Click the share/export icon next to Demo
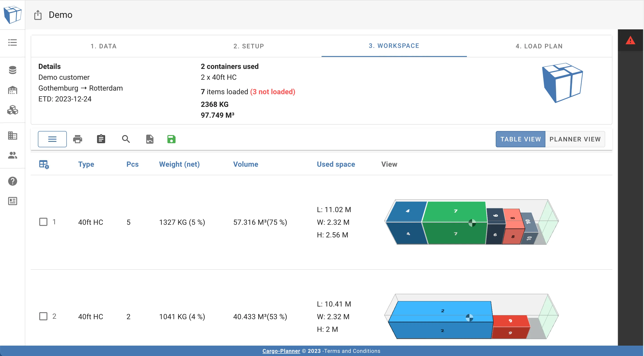Screen dimensions: 644x356 (38, 15)
